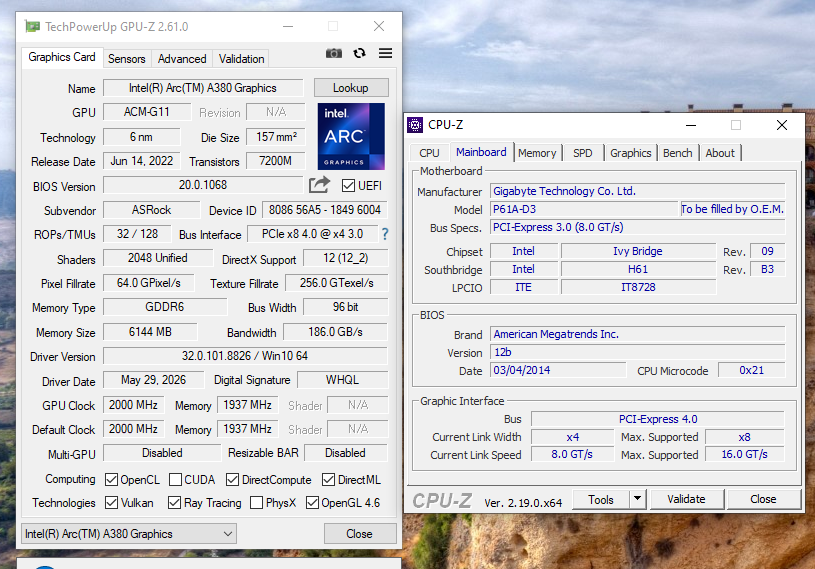Select the Graphics Card tab in GPU-Z
The height and width of the screenshot is (569, 815).
[x=62, y=57]
